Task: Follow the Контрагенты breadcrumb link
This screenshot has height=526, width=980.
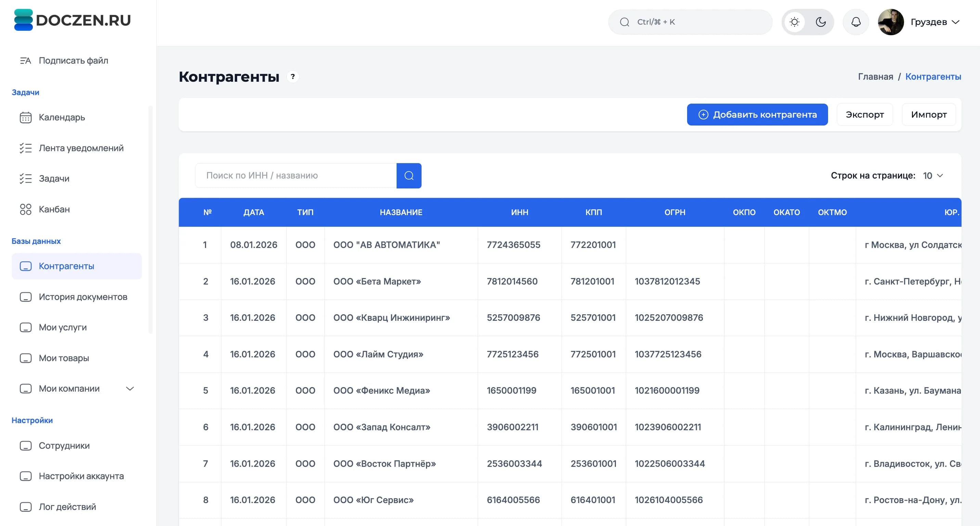Action: point(933,77)
